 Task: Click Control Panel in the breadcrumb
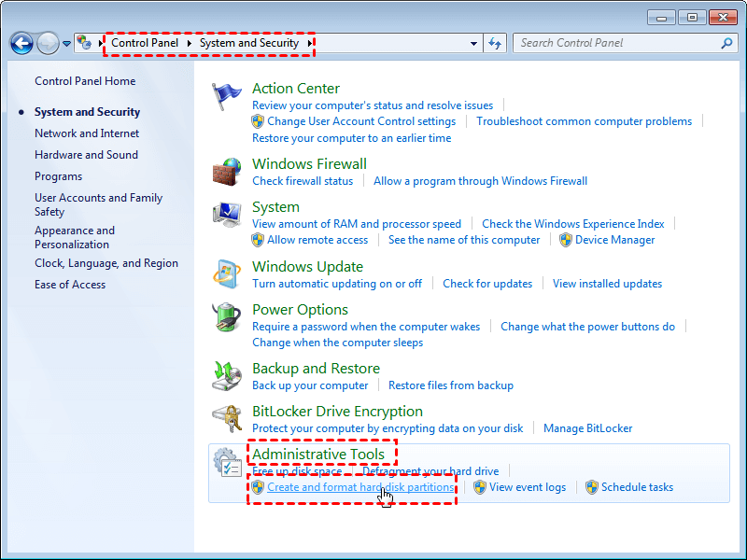coord(145,43)
